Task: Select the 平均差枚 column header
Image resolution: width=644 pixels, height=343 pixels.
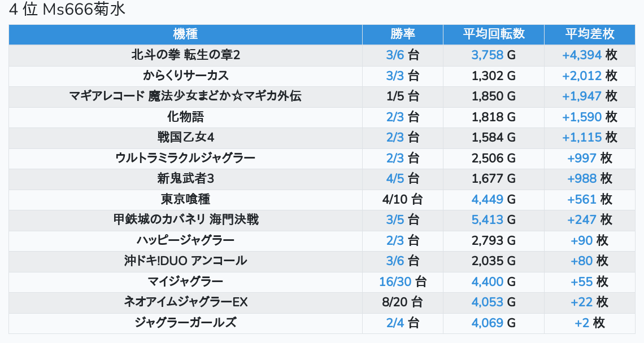Action: click(x=590, y=34)
